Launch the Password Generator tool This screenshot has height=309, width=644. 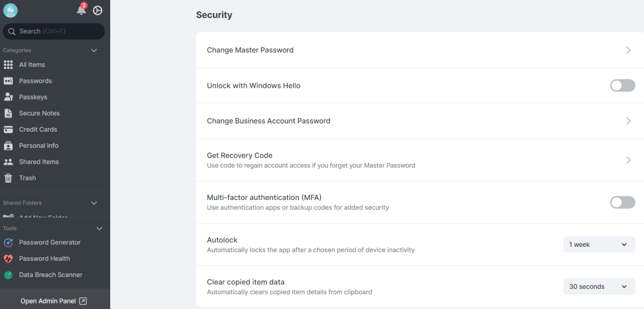coord(49,242)
